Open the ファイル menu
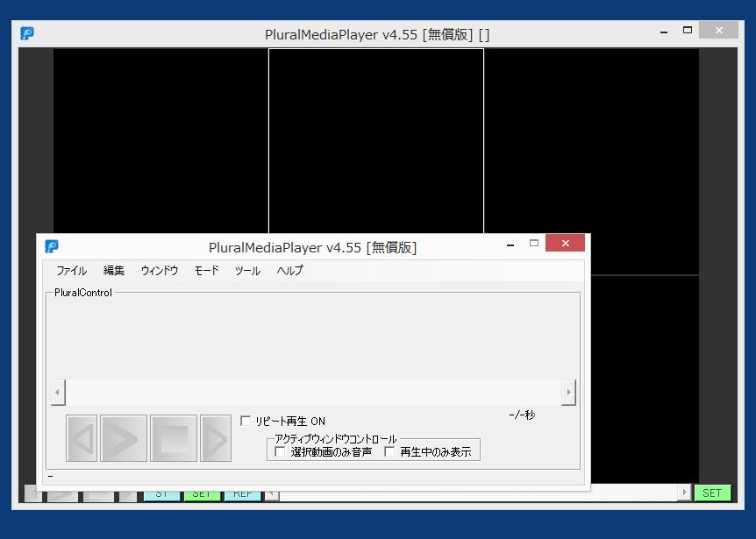This screenshot has width=756, height=539. tap(71, 271)
